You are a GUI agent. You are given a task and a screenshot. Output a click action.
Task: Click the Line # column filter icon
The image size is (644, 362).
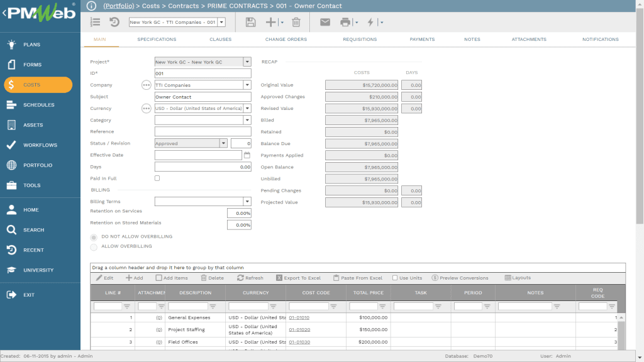pyautogui.click(x=127, y=306)
